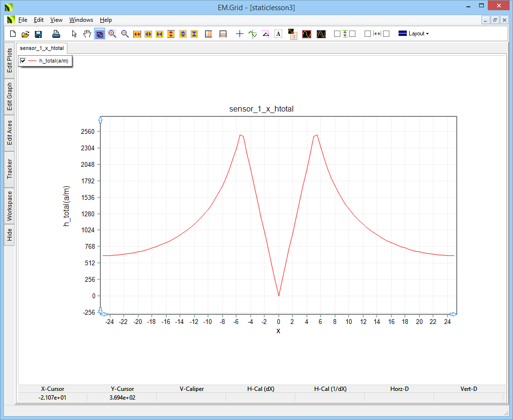Select the hand pan tool
Viewport: 513px width, 420px height.
pyautogui.click(x=87, y=34)
